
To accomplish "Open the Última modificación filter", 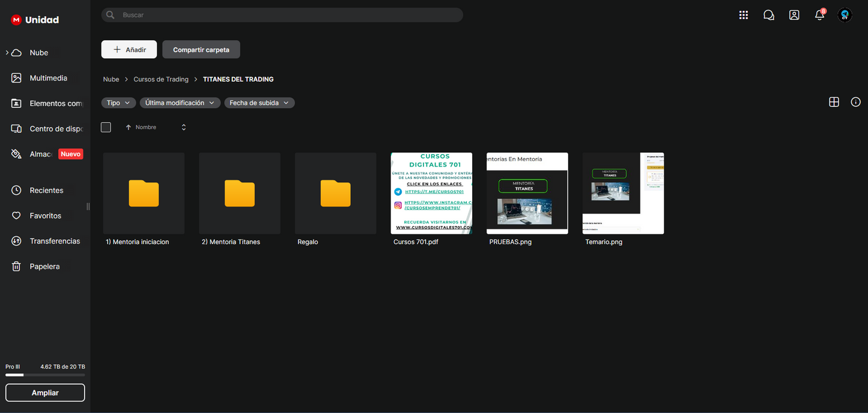I will 180,103.
